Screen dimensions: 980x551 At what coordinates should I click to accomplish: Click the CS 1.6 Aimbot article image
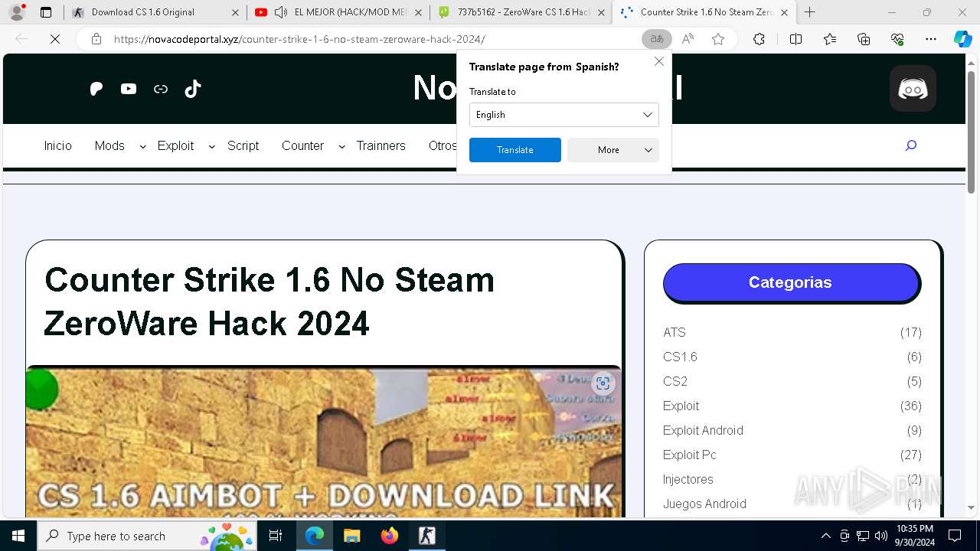(x=324, y=442)
